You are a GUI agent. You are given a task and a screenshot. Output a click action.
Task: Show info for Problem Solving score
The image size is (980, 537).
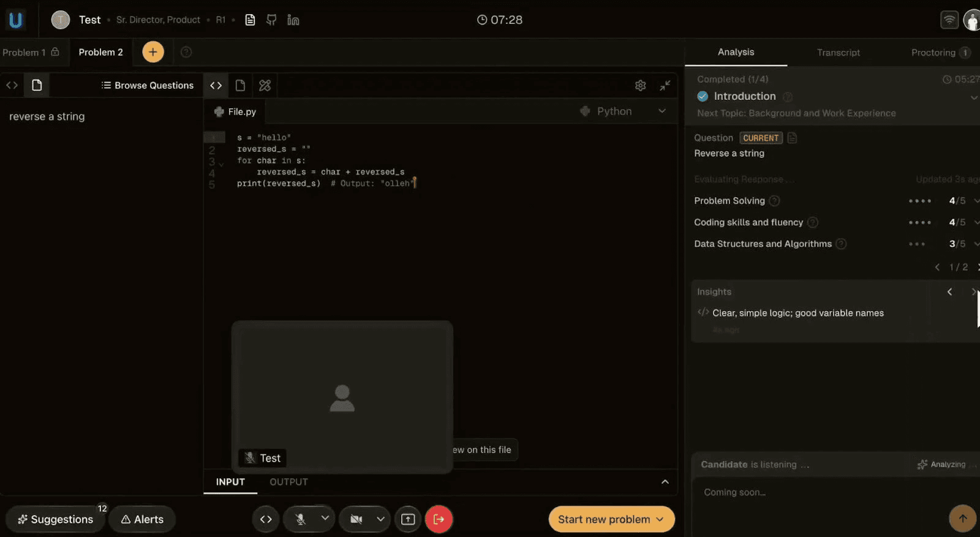coord(774,201)
